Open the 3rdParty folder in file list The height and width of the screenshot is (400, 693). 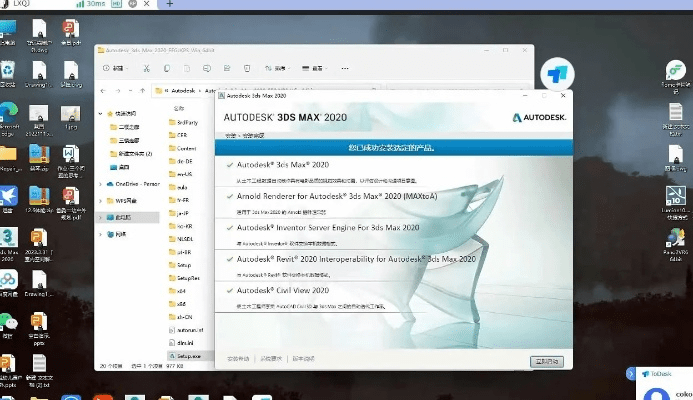point(188,123)
